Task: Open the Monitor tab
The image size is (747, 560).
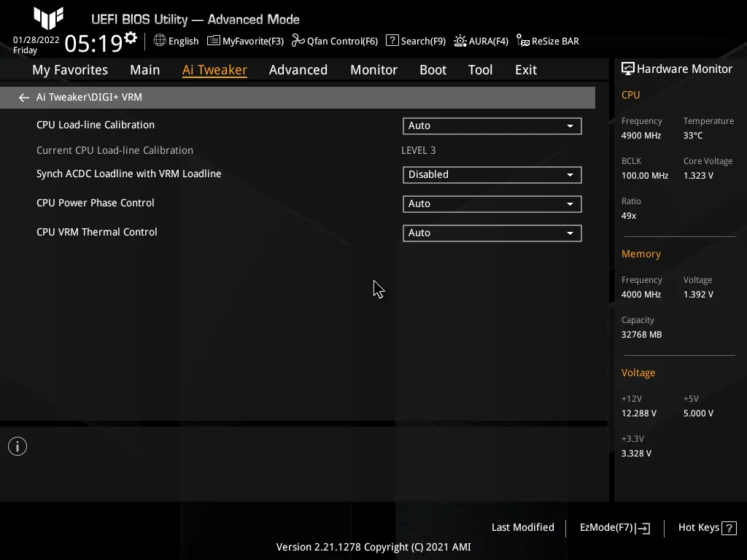Action: coord(374,70)
